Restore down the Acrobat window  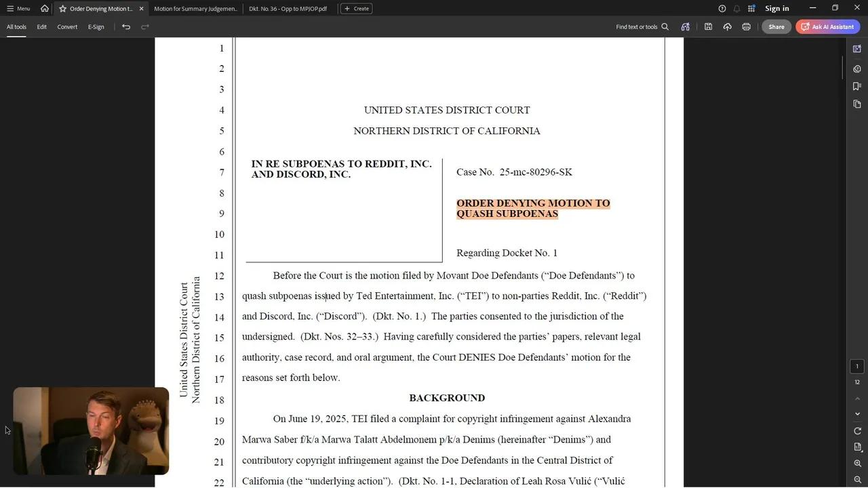[835, 8]
